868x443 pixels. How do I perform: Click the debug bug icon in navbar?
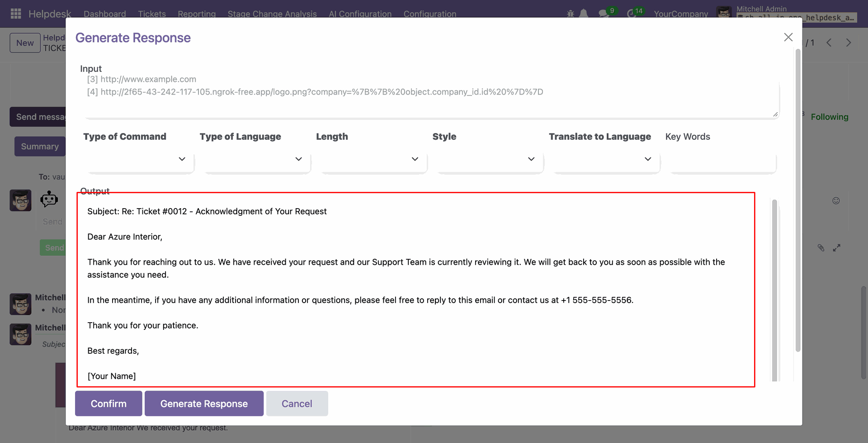click(570, 14)
